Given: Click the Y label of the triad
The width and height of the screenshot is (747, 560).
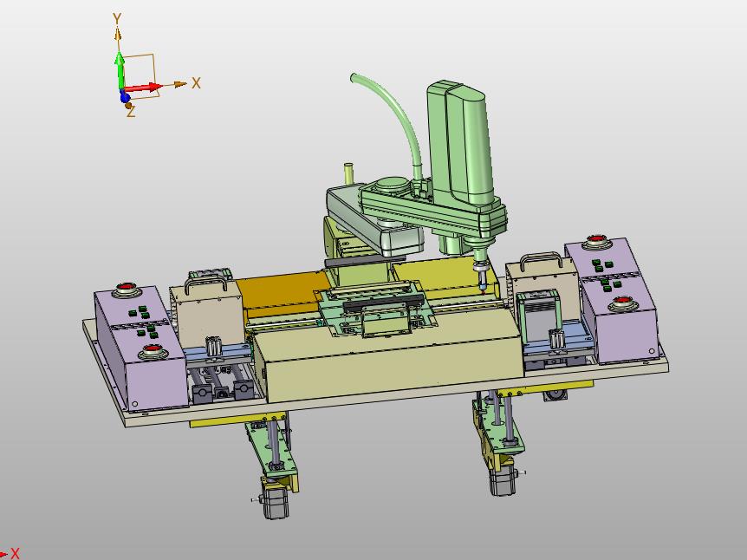Looking at the screenshot, I should coord(117,19).
